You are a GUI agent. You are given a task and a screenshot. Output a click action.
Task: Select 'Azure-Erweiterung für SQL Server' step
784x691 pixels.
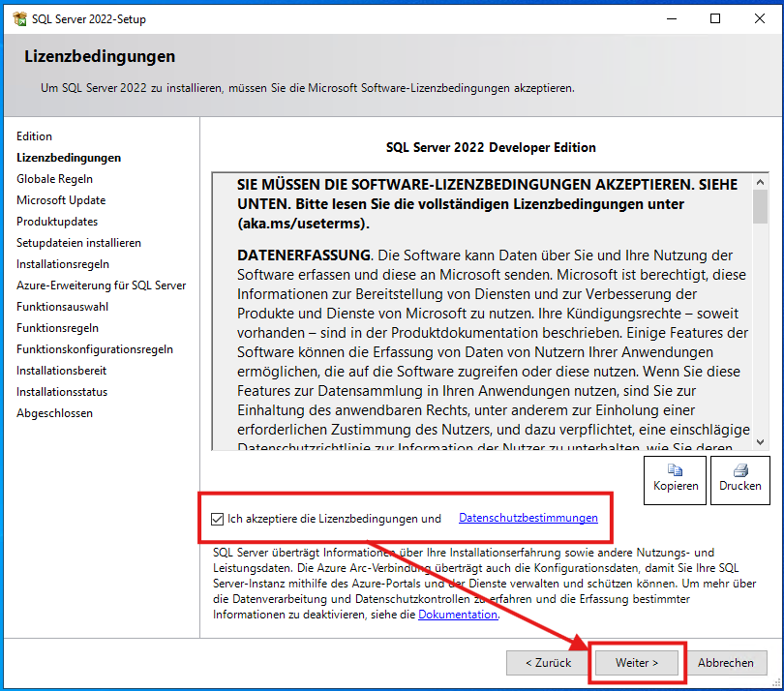point(102,285)
